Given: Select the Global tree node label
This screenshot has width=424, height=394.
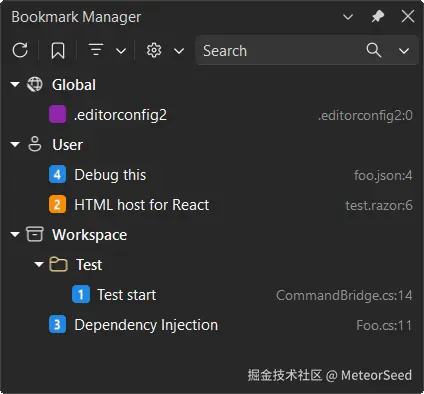Looking at the screenshot, I should click(x=74, y=85).
